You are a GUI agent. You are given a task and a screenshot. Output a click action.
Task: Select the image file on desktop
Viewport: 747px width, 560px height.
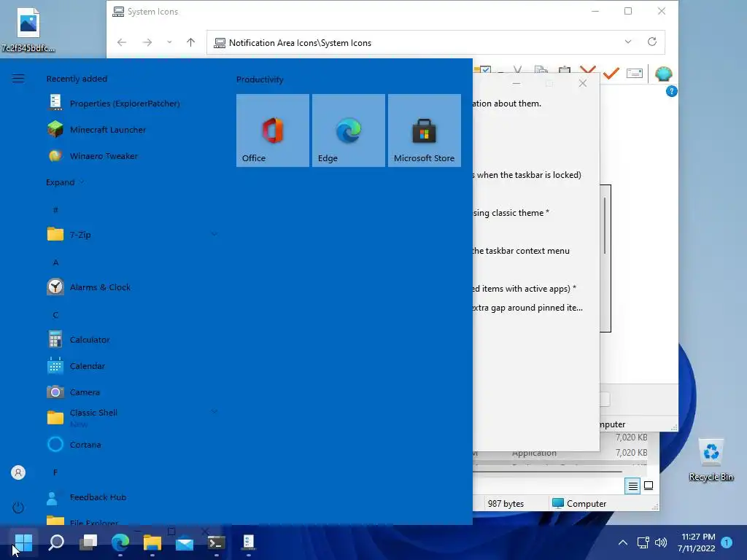(x=28, y=29)
